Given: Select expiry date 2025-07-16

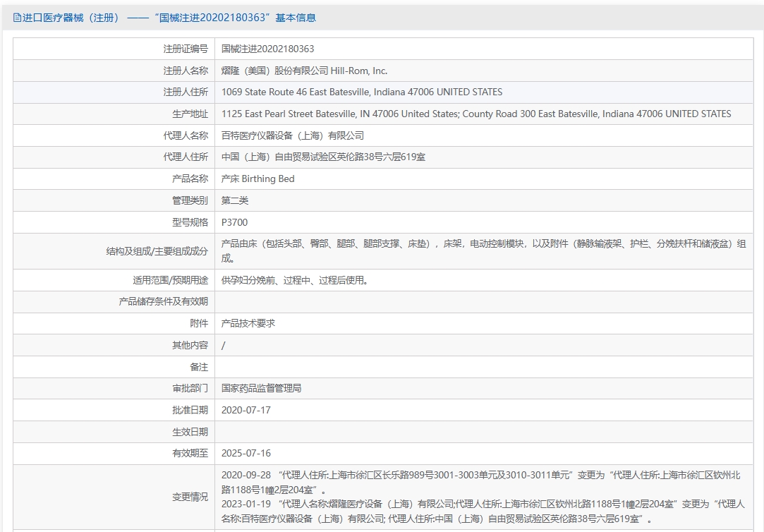Looking at the screenshot, I should (246, 453).
